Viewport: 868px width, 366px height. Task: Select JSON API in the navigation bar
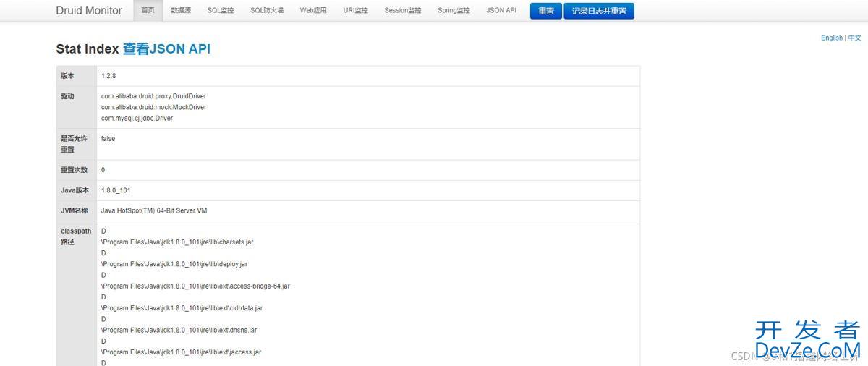point(501,11)
